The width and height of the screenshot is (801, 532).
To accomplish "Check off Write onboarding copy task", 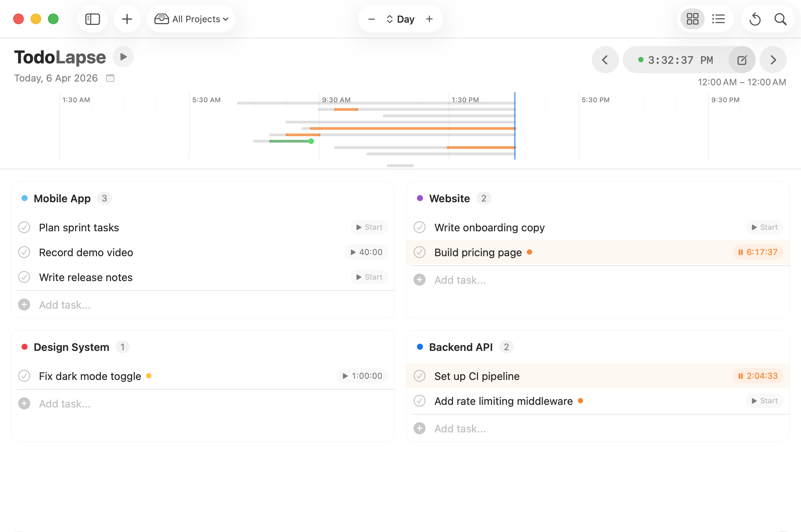I will pyautogui.click(x=420, y=228).
